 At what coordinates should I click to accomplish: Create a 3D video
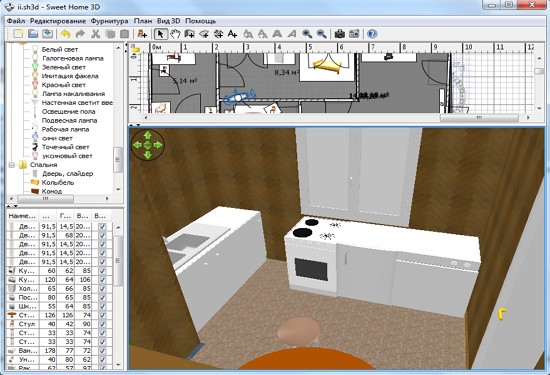click(x=354, y=34)
